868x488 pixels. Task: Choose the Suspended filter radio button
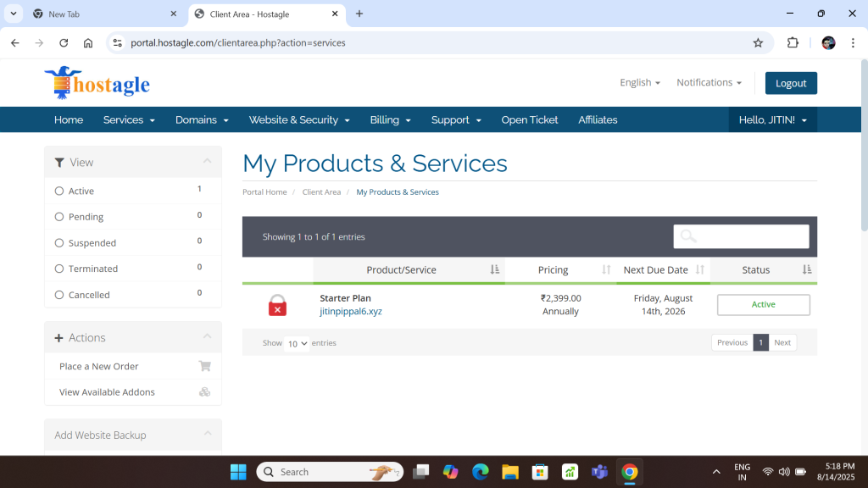(x=59, y=243)
